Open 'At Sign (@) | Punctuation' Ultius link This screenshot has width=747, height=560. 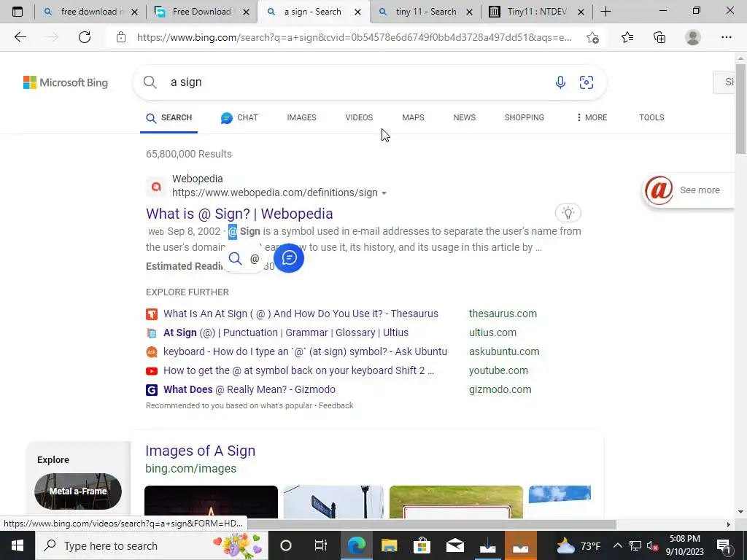pyautogui.click(x=286, y=332)
